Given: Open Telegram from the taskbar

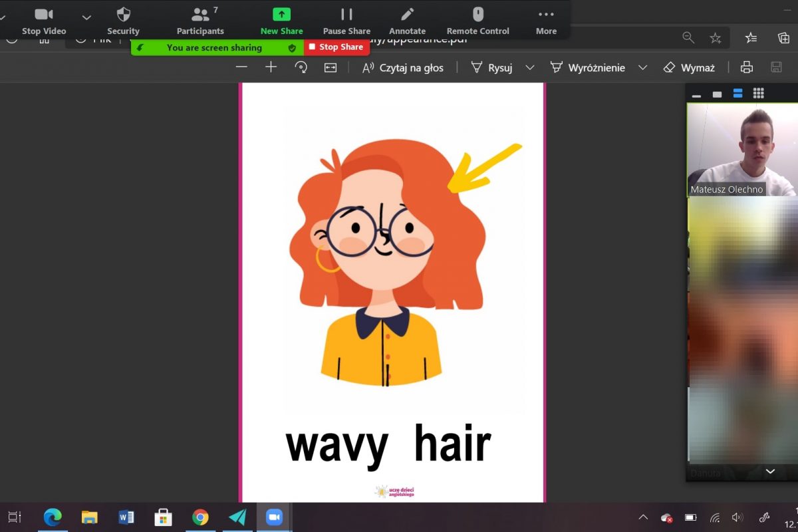Looking at the screenshot, I should (237, 517).
